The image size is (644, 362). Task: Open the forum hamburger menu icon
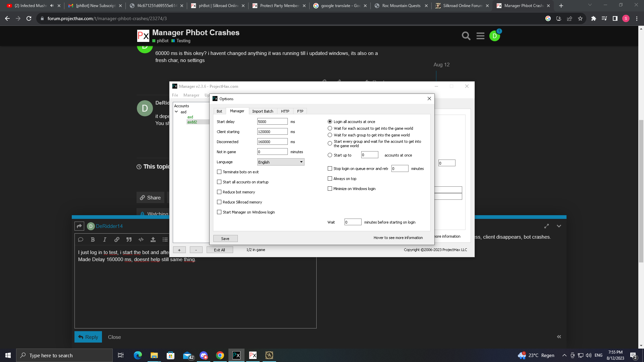pos(480,36)
